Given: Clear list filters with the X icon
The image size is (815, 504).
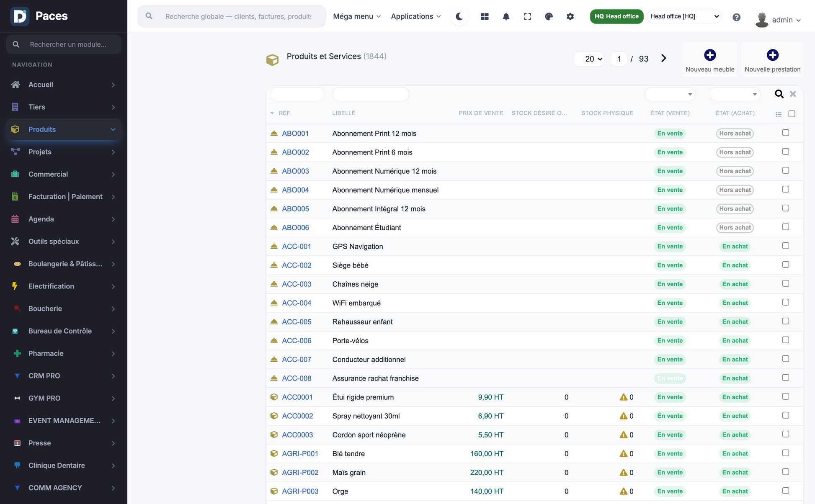Looking at the screenshot, I should point(793,94).
